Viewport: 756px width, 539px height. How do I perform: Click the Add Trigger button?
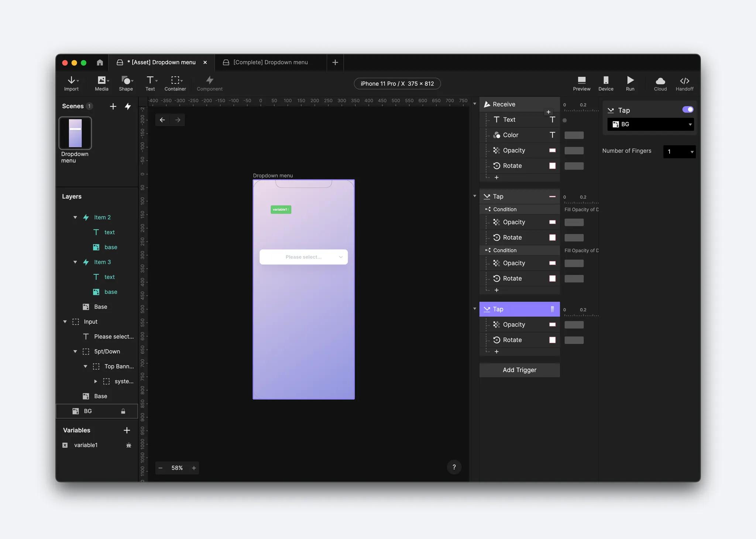[x=519, y=370]
